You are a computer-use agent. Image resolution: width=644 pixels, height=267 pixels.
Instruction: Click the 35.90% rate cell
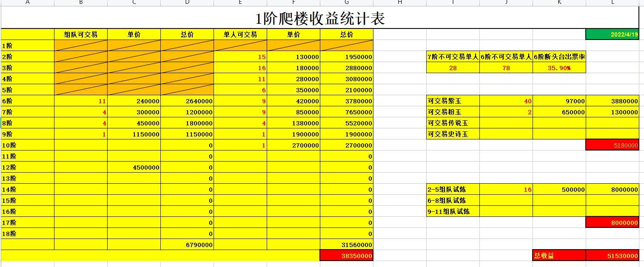tap(559, 68)
